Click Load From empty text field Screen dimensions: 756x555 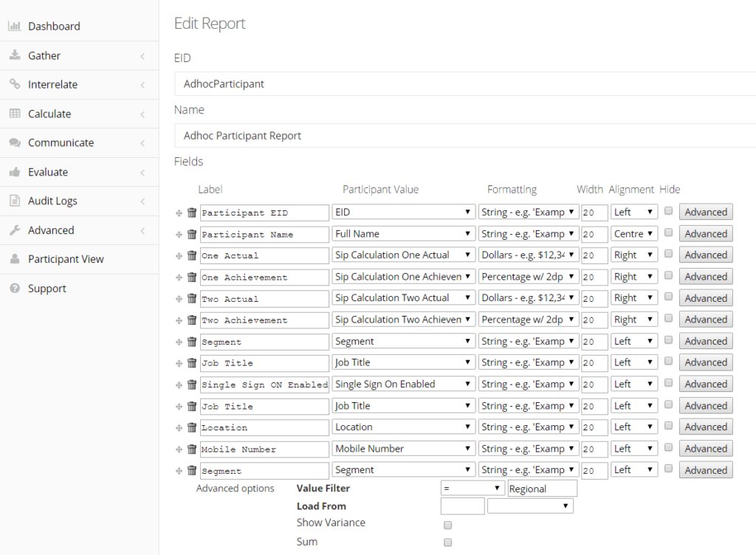(x=462, y=506)
